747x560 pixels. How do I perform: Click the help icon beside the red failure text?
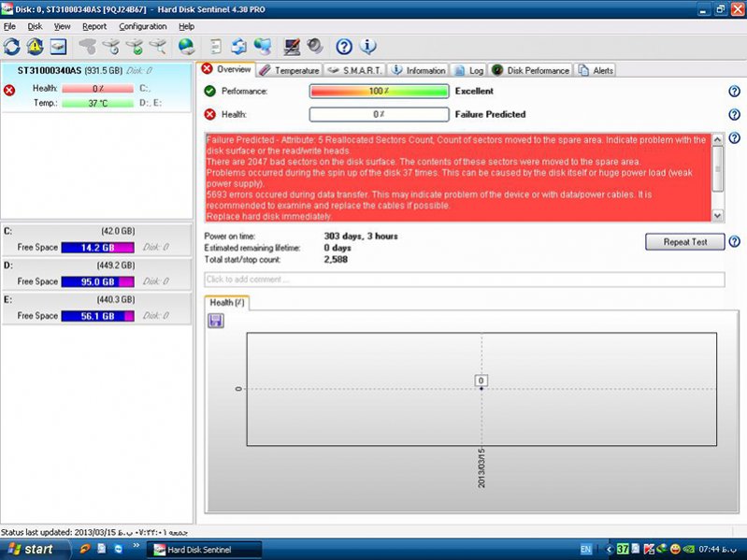point(734,138)
